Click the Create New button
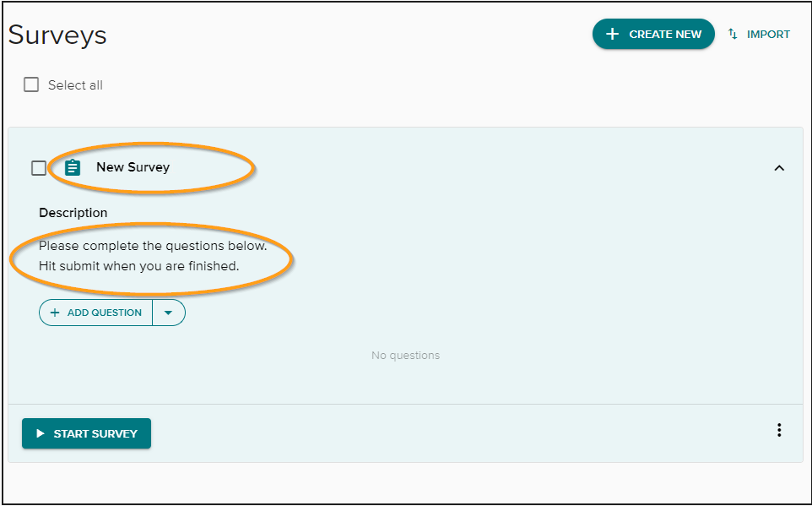 click(653, 34)
